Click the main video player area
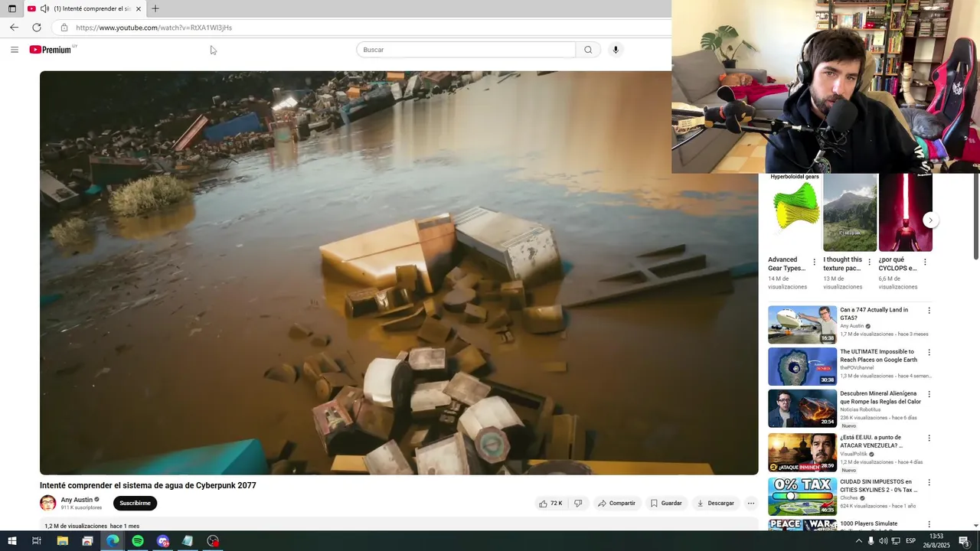980x551 pixels. click(x=399, y=273)
